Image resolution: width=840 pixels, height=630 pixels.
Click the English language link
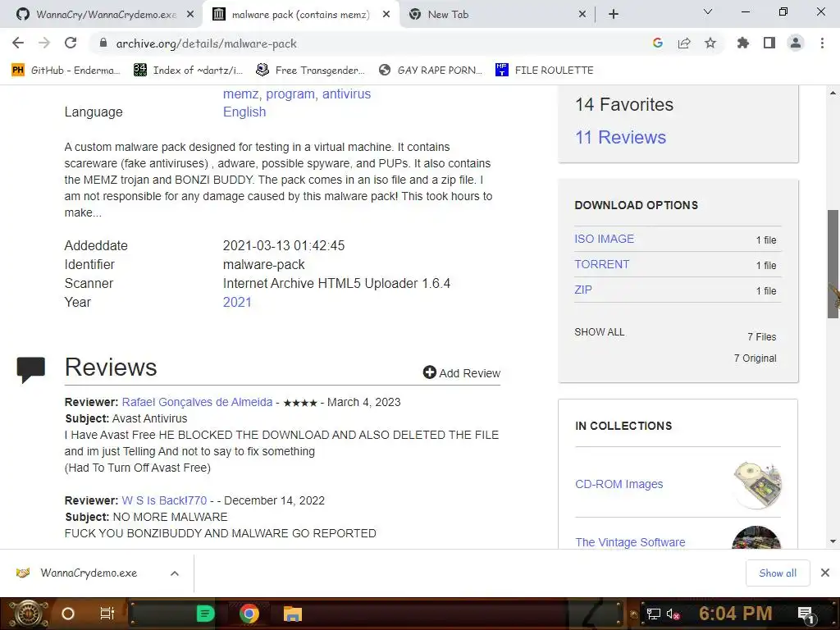244,112
